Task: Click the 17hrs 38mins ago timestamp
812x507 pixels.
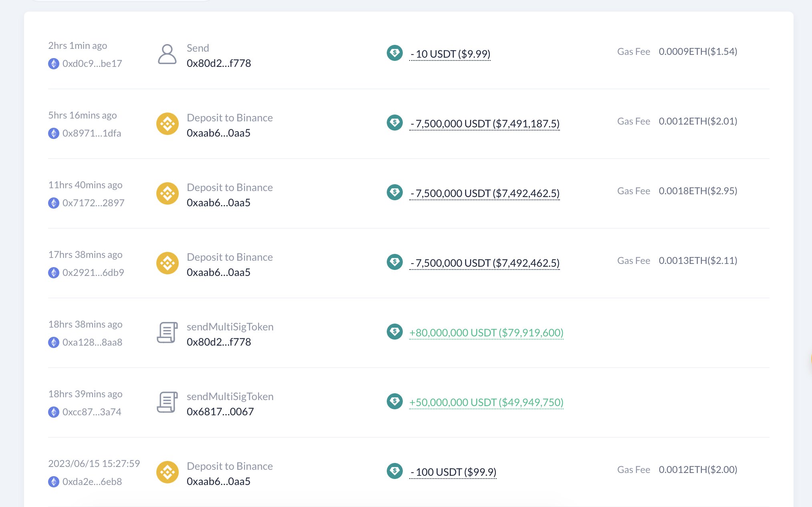Action: click(85, 255)
